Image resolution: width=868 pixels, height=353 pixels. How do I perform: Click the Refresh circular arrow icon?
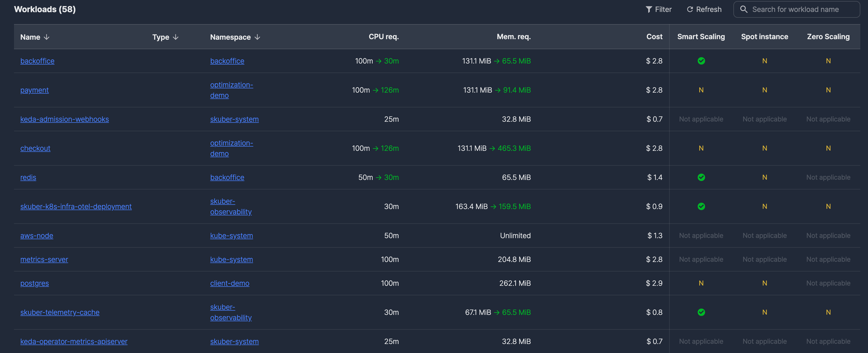[690, 10]
